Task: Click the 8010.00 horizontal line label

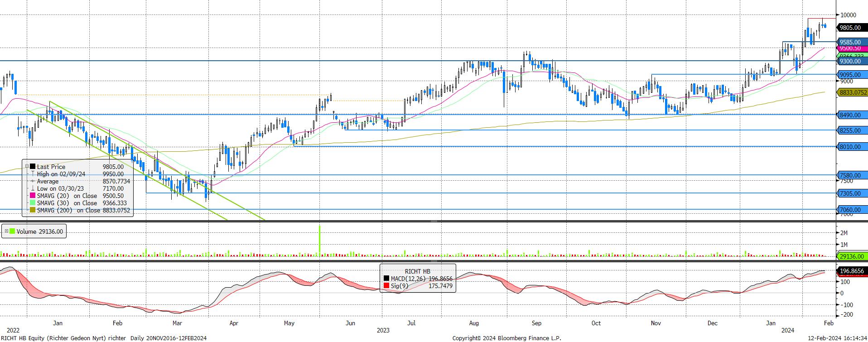Action: pos(852,147)
